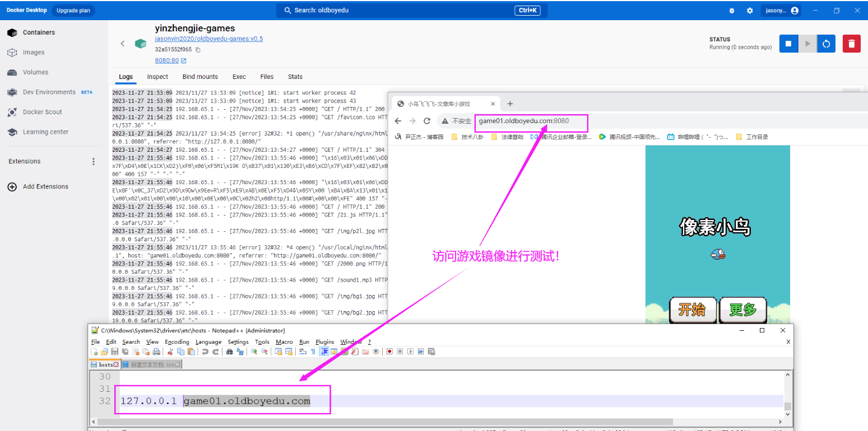Toggle Notepad++ indent guide toolbar button
The width and height of the screenshot is (868, 431).
pyautogui.click(x=324, y=352)
